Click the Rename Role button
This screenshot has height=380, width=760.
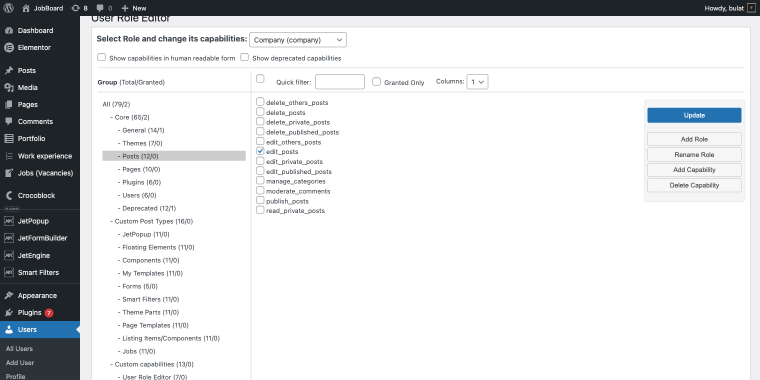[694, 155]
